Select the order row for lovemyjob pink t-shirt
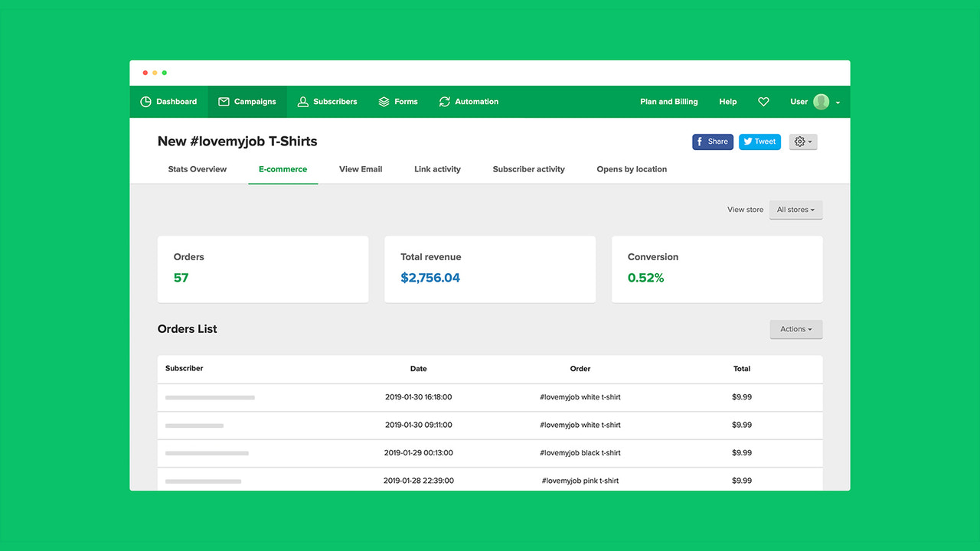Screen dimensions: 980x551 [490, 481]
